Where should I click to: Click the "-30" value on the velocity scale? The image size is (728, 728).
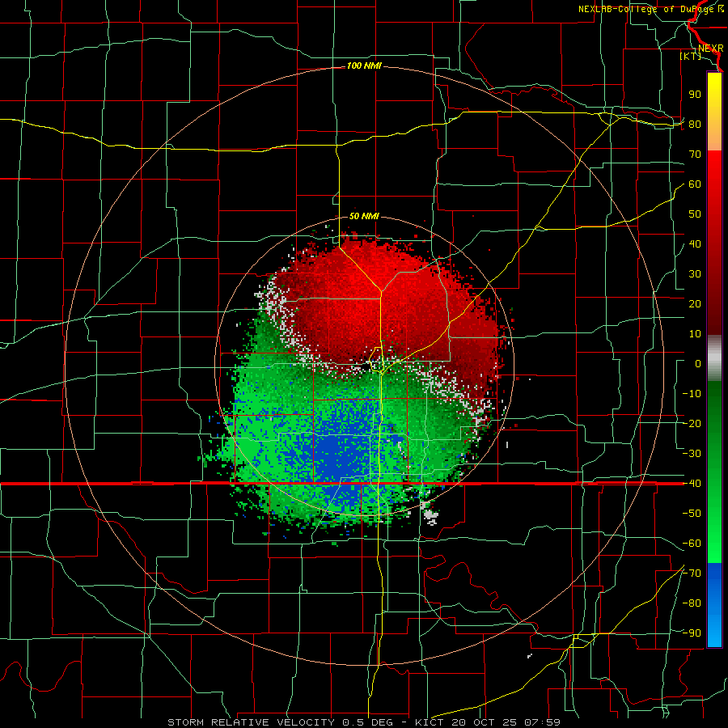pyautogui.click(x=692, y=454)
